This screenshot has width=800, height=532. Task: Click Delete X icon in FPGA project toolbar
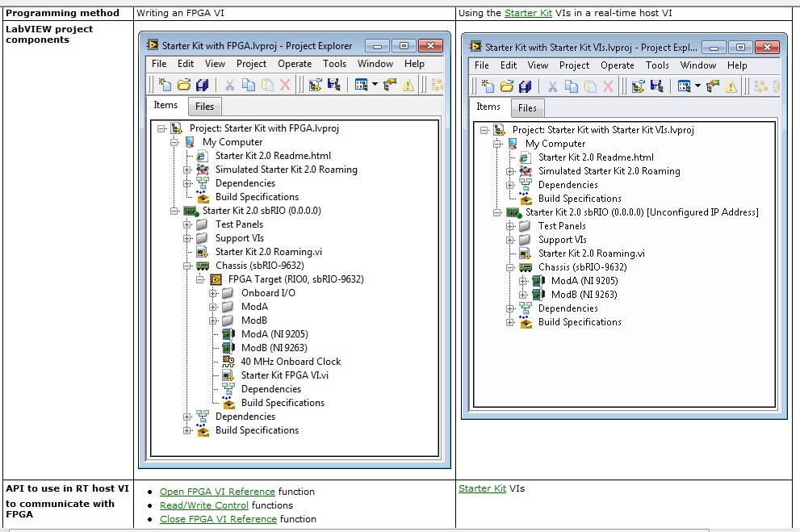(285, 85)
